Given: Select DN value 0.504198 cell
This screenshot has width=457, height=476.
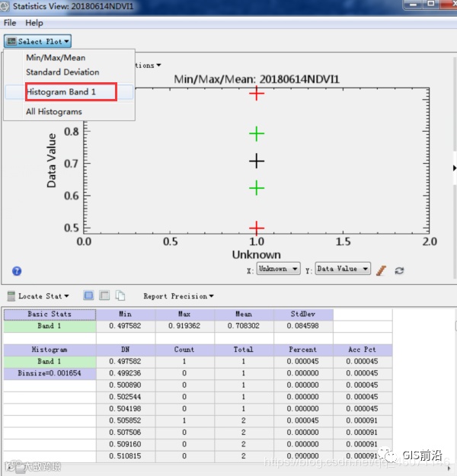Looking at the screenshot, I should 126,409.
